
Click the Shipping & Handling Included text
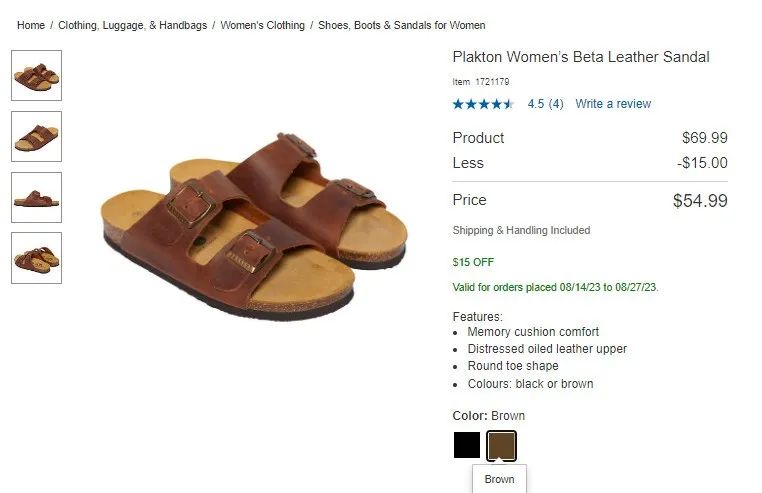click(x=521, y=230)
